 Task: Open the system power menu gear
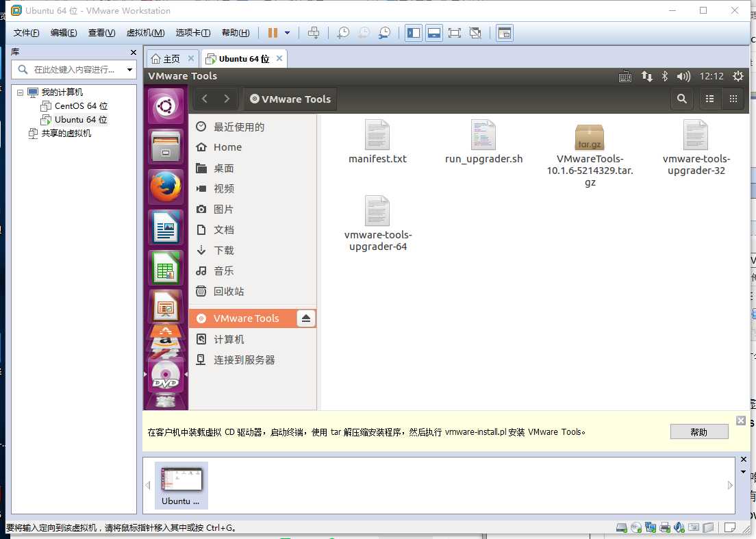pos(738,76)
